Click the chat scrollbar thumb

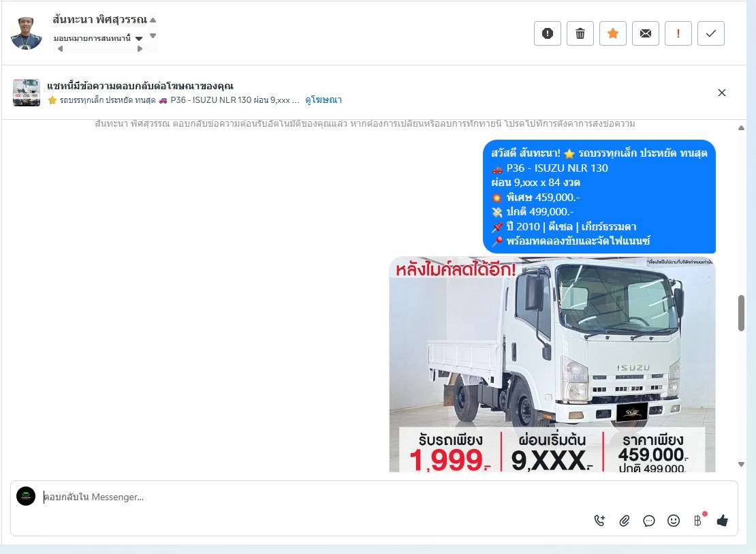741,313
